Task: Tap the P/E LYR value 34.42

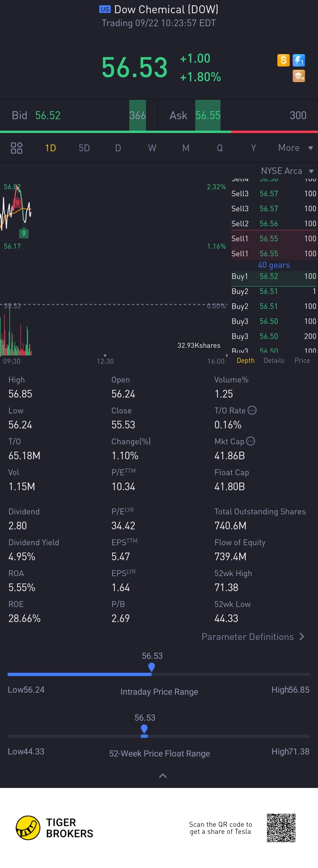Action: pos(123,526)
